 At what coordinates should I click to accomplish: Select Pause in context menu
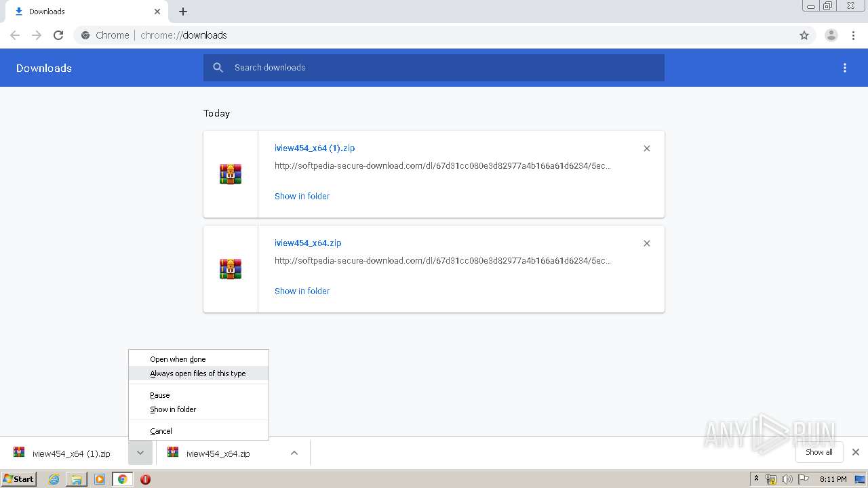click(x=199, y=395)
